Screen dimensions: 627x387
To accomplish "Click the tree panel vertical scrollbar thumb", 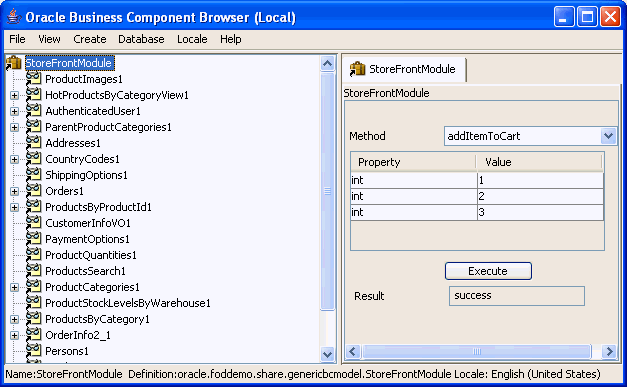I will pyautogui.click(x=327, y=191).
